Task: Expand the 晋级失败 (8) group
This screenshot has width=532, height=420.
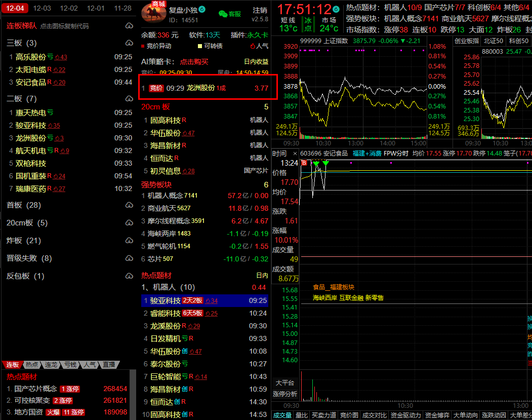Action: pyautogui.click(x=29, y=258)
